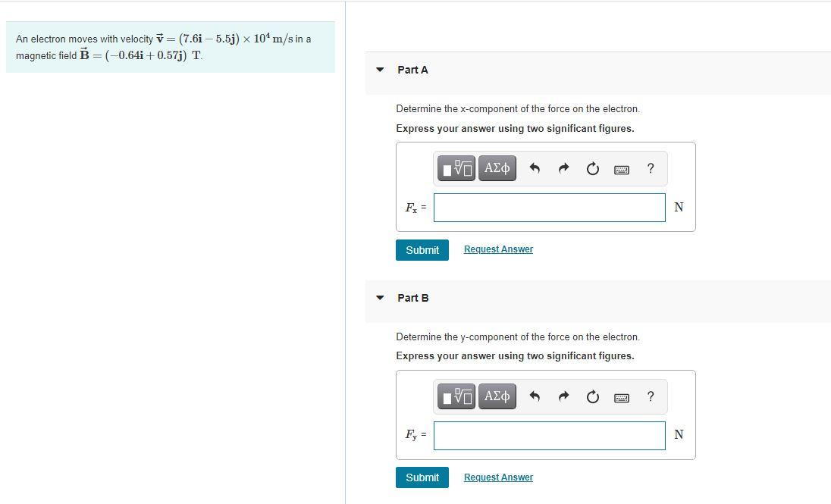Viewport: 831px width, 504px height.
Task: Select the Part B heading text
Action: coord(413,298)
